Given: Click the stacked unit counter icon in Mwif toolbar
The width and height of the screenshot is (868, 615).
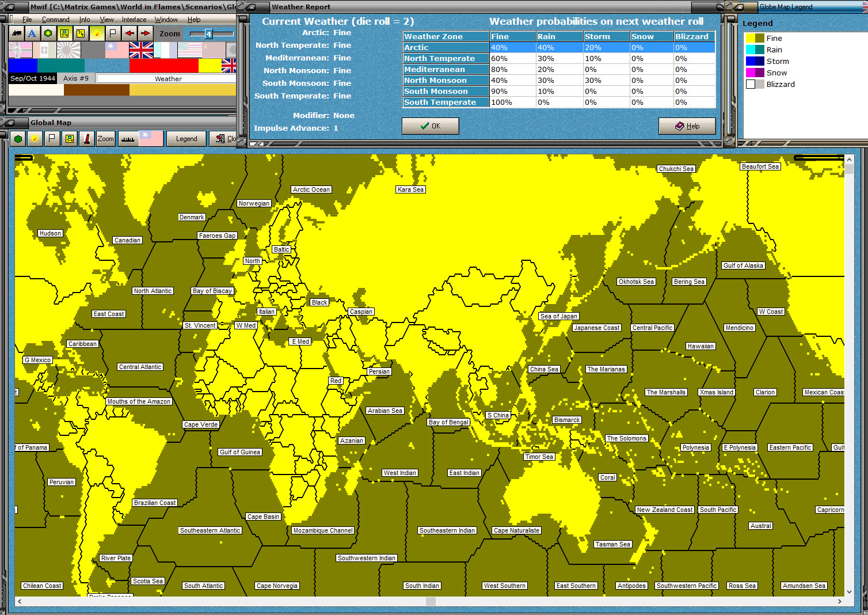Looking at the screenshot, I should pos(81,33).
